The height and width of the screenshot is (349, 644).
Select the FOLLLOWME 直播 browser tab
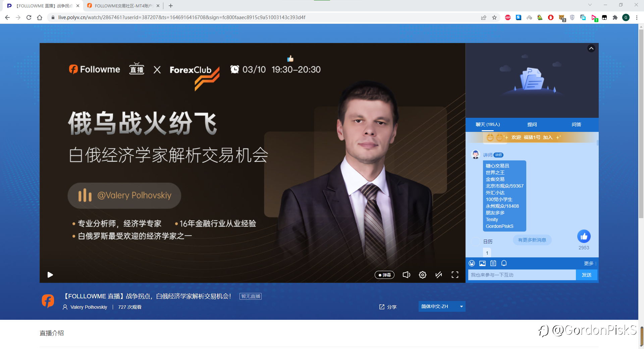click(44, 6)
